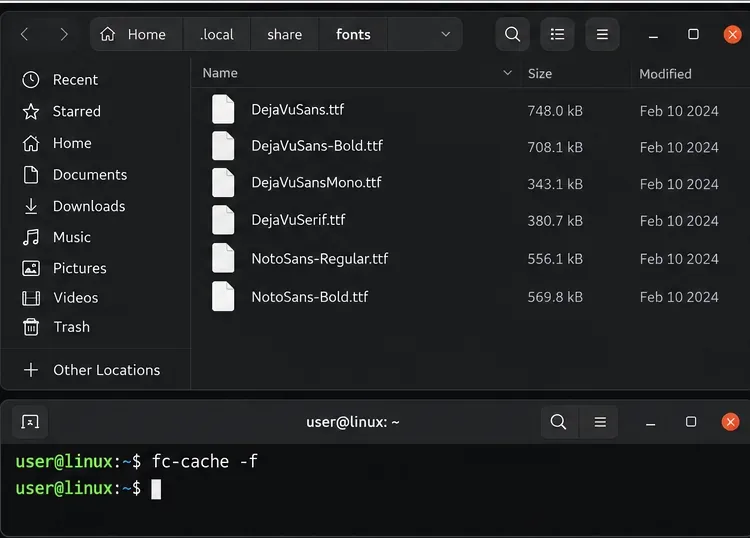Toggle sort order with the Name column chevron
The height and width of the screenshot is (538, 750).
tap(507, 73)
